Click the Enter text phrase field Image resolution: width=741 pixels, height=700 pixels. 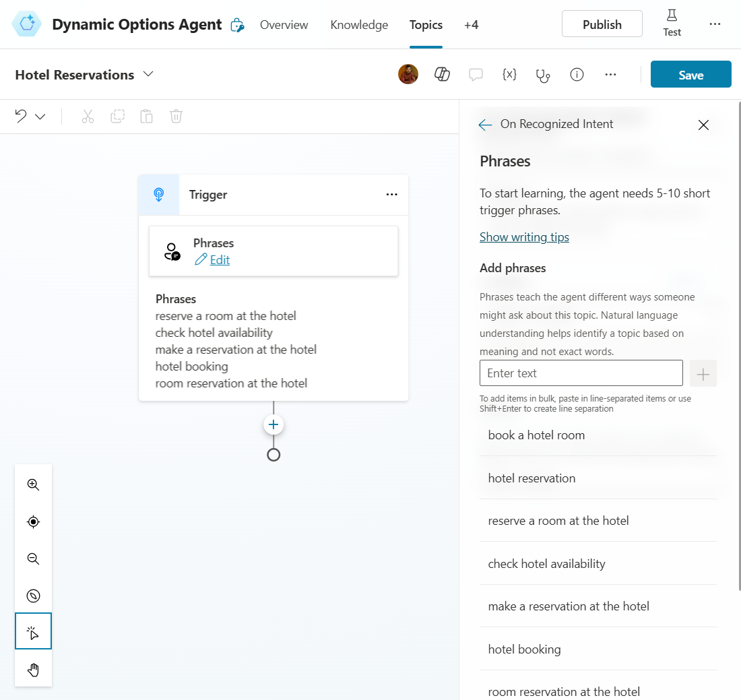[x=581, y=373]
